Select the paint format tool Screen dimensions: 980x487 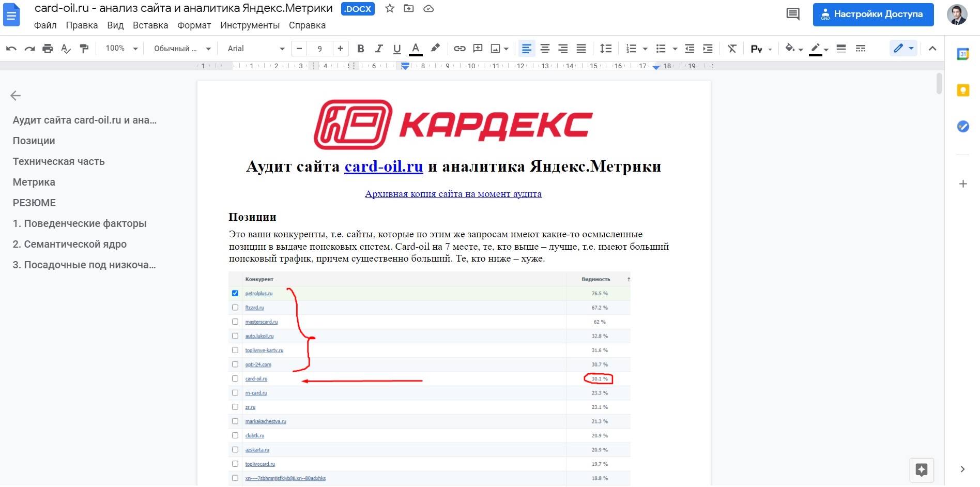point(84,48)
